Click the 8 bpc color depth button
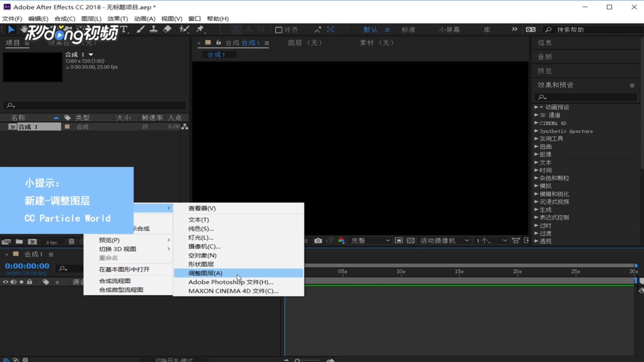Screen dimensions: 644x362 pos(52,242)
